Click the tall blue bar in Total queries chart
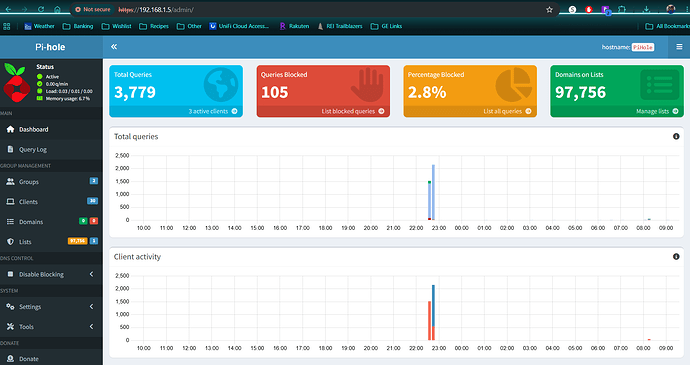 433,192
